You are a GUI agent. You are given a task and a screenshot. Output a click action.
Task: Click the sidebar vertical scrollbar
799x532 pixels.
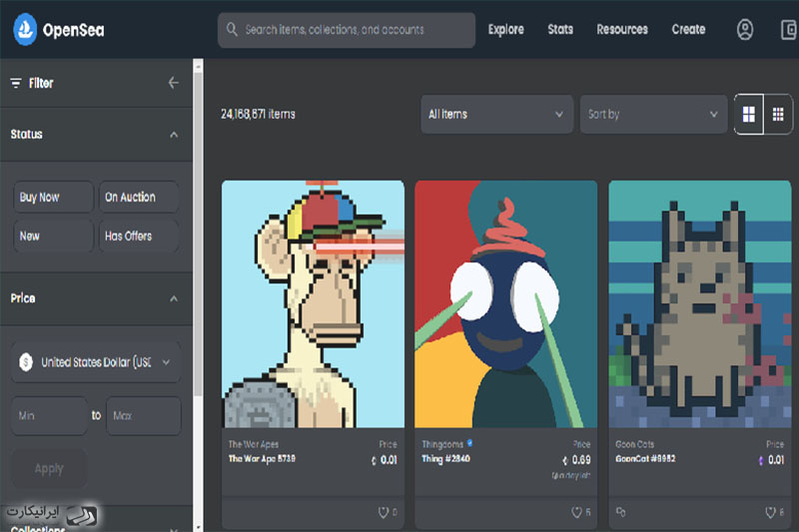click(198, 235)
